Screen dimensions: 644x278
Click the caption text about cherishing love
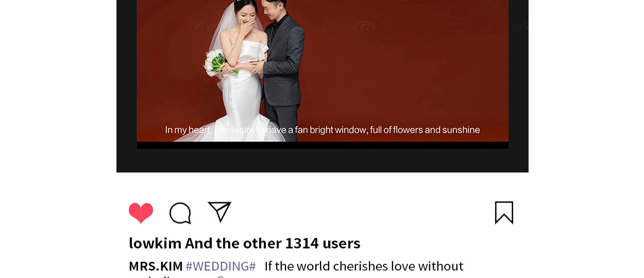[x=364, y=266]
